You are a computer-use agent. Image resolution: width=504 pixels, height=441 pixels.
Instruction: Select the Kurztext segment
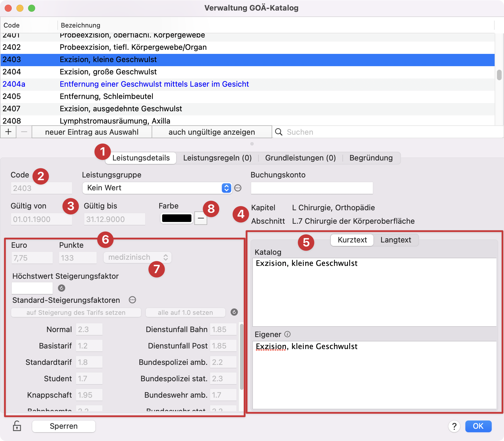352,240
